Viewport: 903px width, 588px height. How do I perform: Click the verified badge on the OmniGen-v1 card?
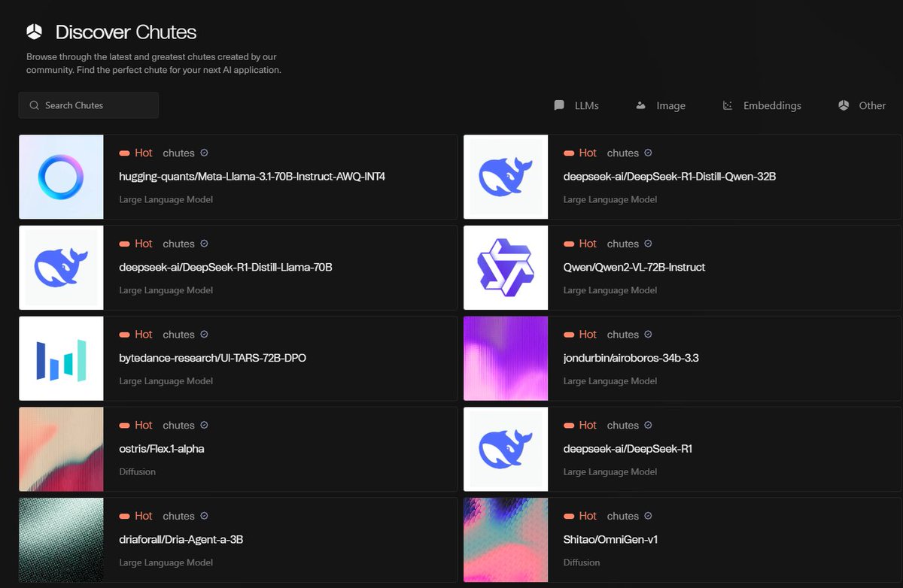pos(649,517)
